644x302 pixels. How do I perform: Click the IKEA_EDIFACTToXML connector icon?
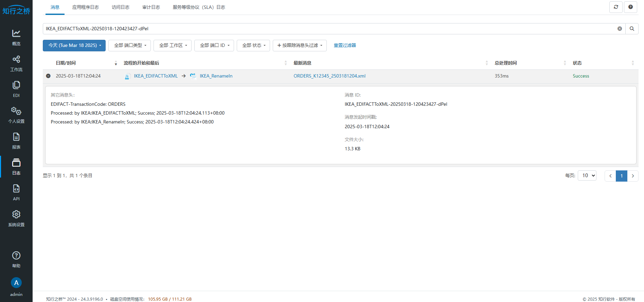127,76
